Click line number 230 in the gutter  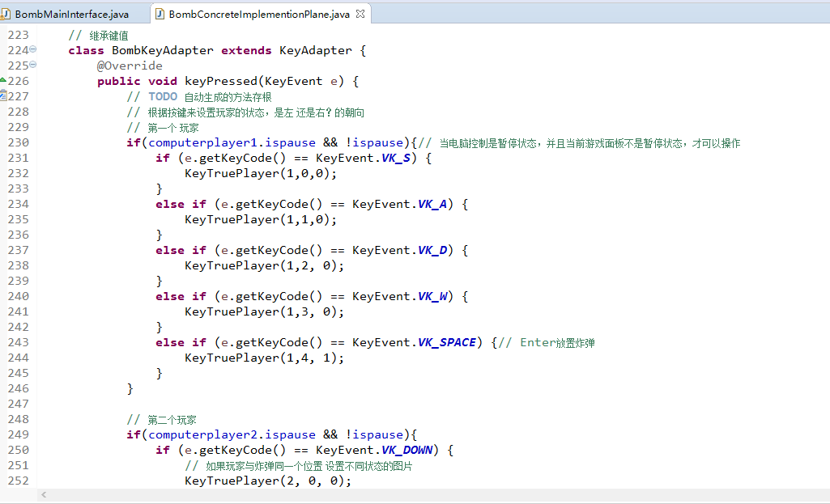19,143
